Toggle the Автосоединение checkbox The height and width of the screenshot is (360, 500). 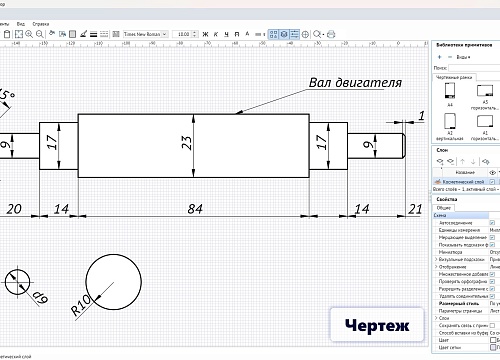[492, 223]
